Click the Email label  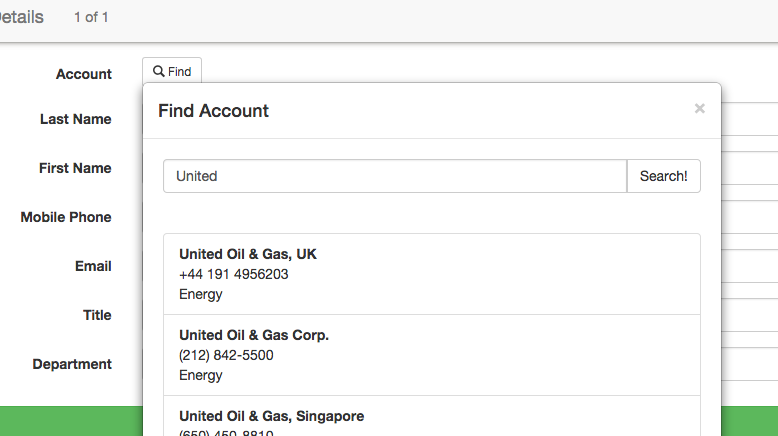tap(93, 266)
